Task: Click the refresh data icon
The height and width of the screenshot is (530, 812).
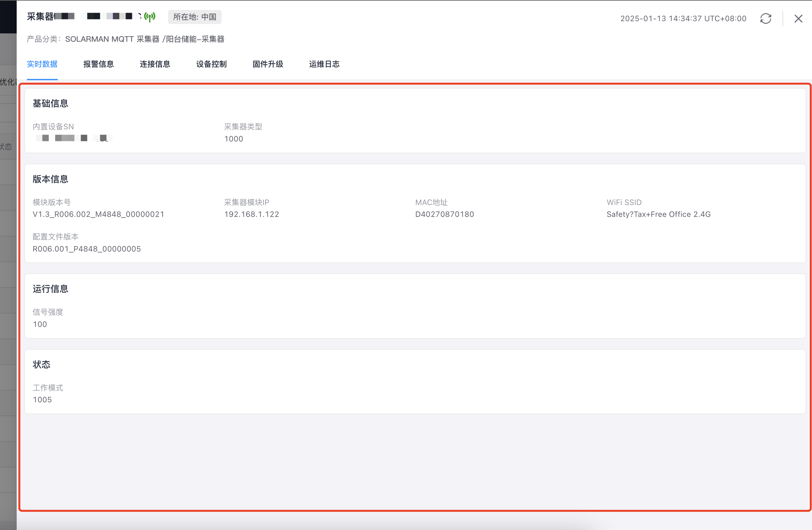Action: 765,18
